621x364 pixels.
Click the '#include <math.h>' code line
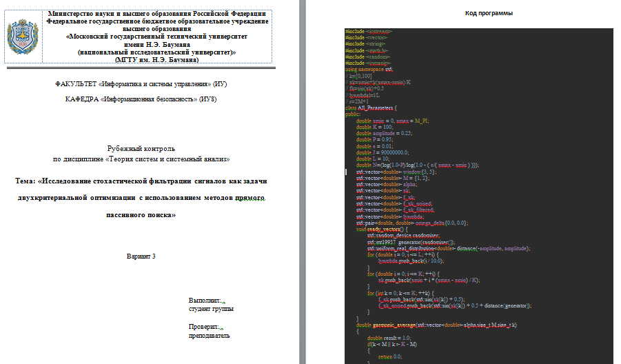click(367, 50)
